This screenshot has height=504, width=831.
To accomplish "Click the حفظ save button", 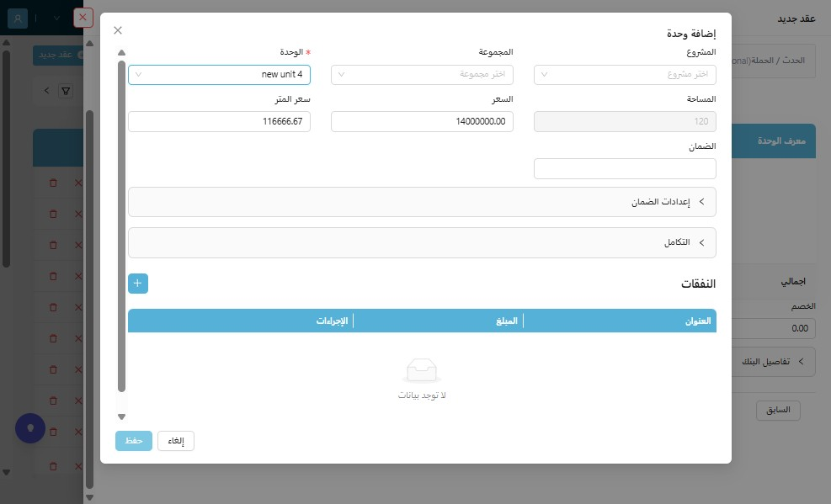I will pos(134,440).
